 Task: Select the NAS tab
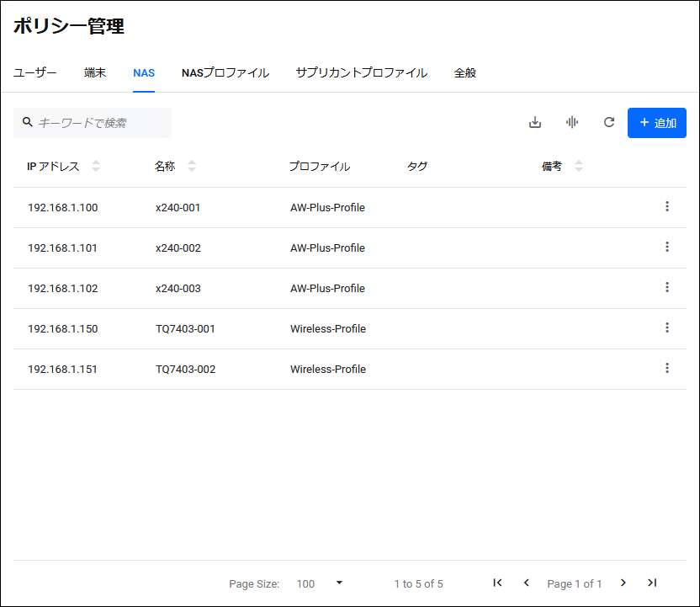coord(144,72)
